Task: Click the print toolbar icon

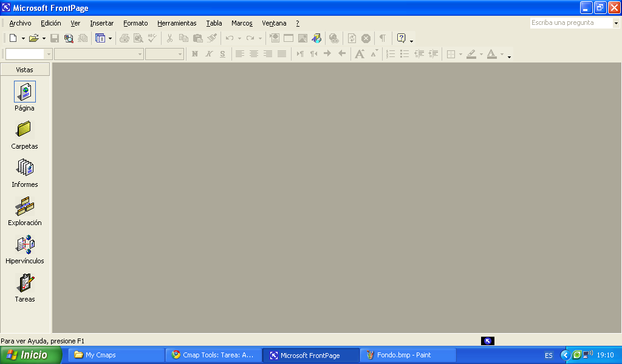Action: coord(124,38)
